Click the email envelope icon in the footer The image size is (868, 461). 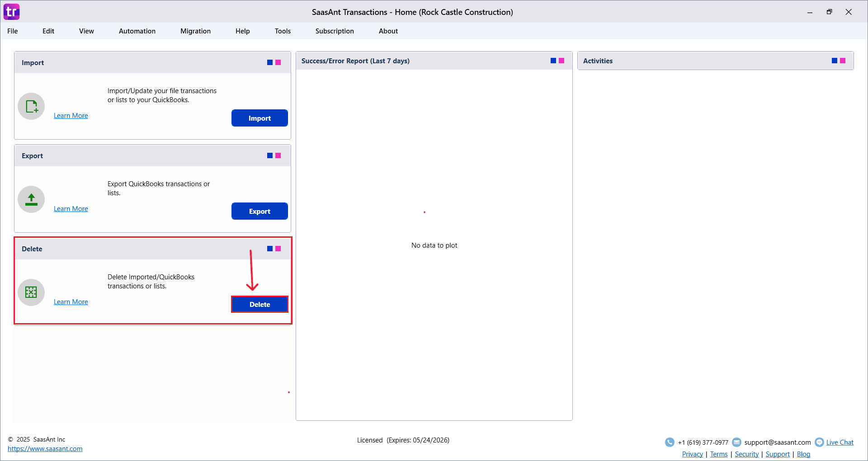point(736,442)
